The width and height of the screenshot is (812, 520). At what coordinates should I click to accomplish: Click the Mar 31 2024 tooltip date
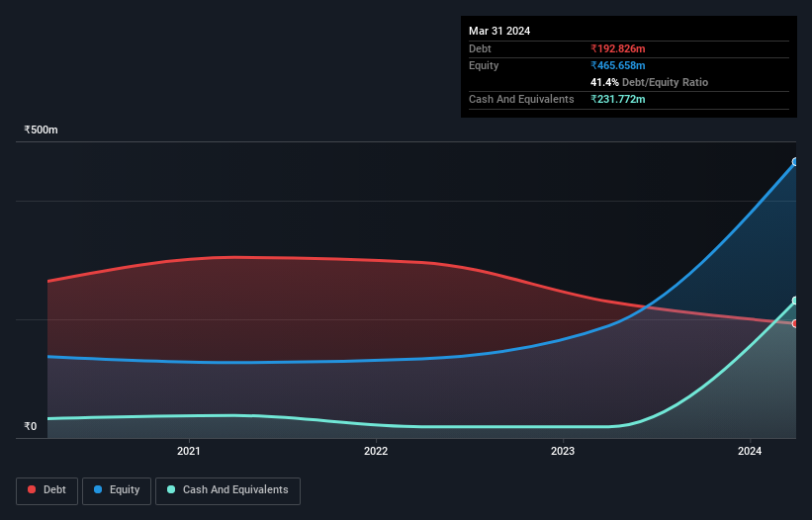pyautogui.click(x=499, y=31)
